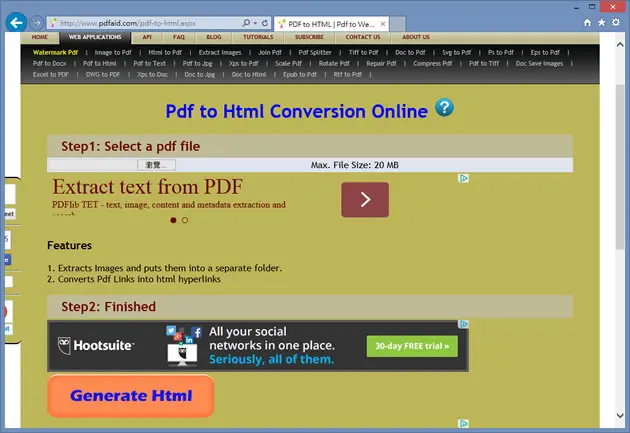Open browser settings gear icon
The height and width of the screenshot is (433, 630).
tap(616, 22)
